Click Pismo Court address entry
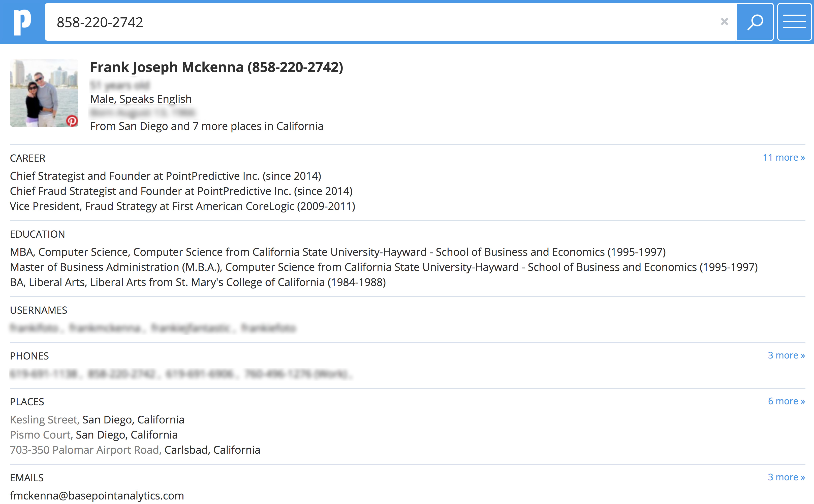This screenshot has height=504, width=814. 93,435
